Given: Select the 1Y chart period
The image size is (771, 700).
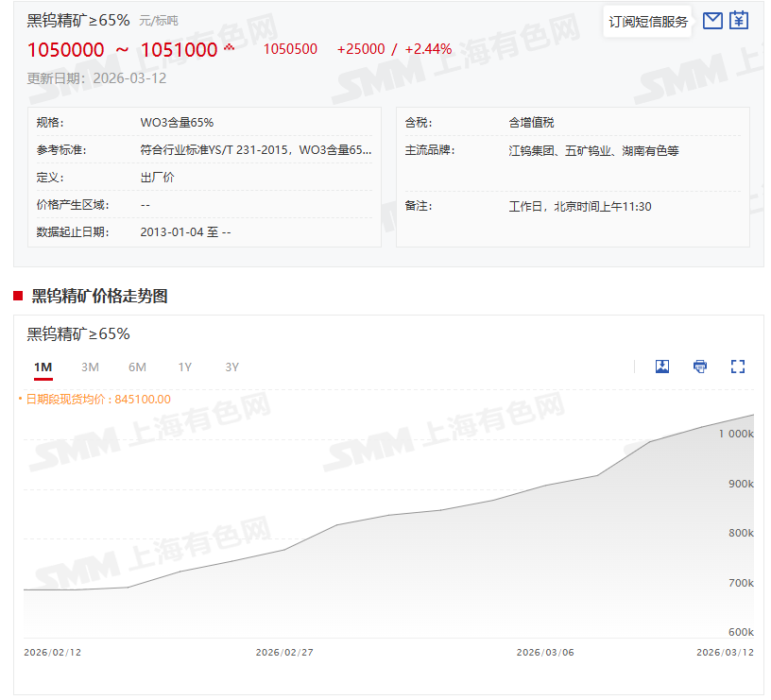Looking at the screenshot, I should [x=184, y=367].
